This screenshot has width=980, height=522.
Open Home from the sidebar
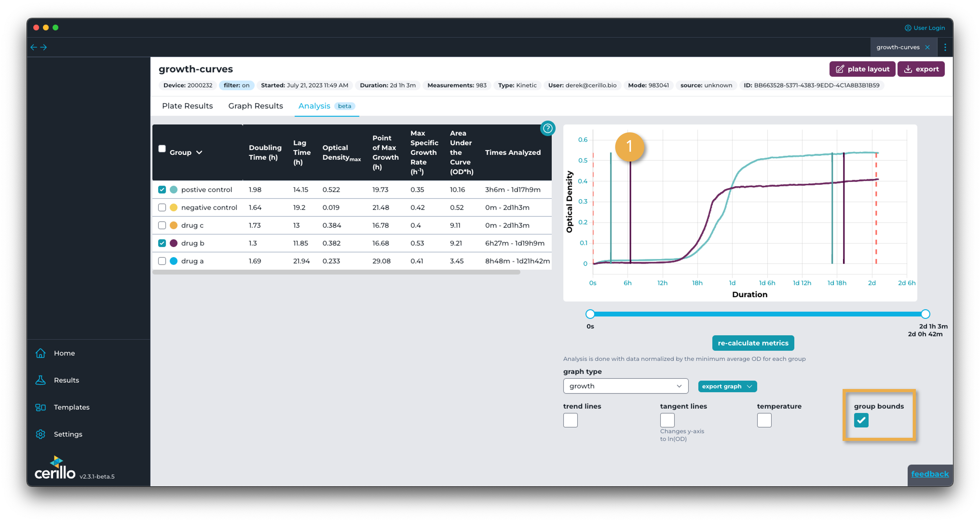tap(64, 353)
